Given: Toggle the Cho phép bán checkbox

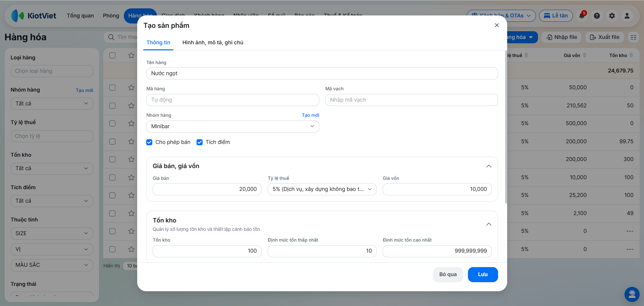Looking at the screenshot, I should [149, 142].
